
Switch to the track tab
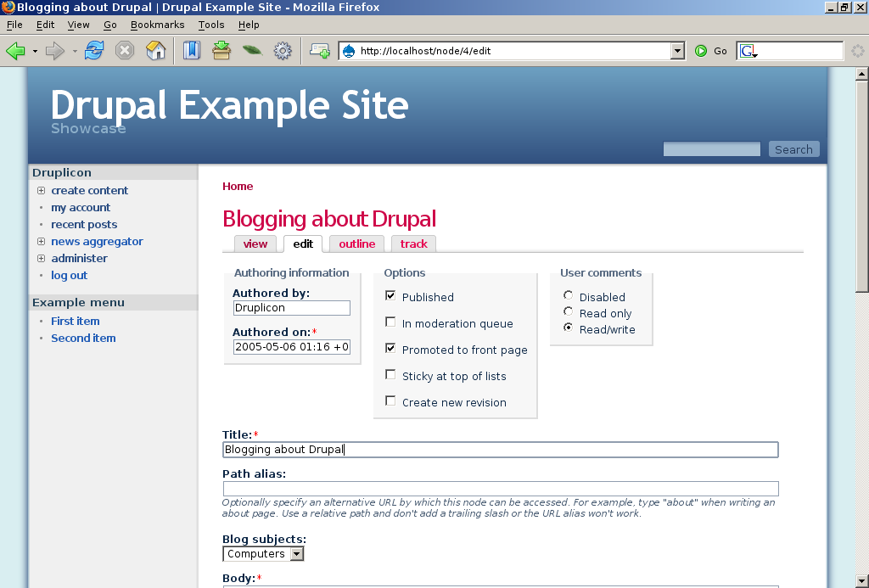click(413, 244)
